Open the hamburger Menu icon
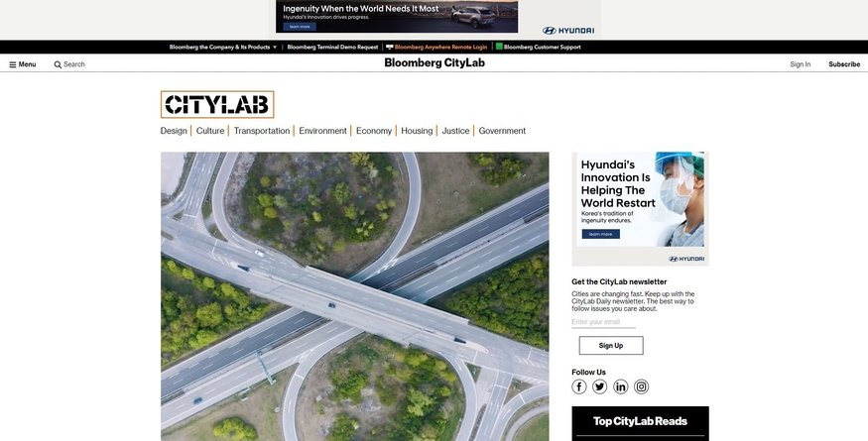Image resolution: width=868 pixels, height=441 pixels. tap(13, 64)
